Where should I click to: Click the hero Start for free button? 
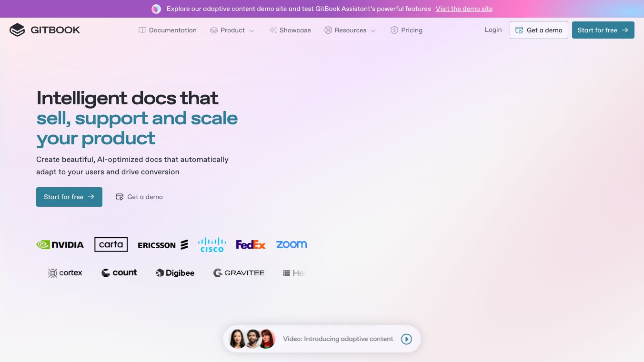coord(69,197)
